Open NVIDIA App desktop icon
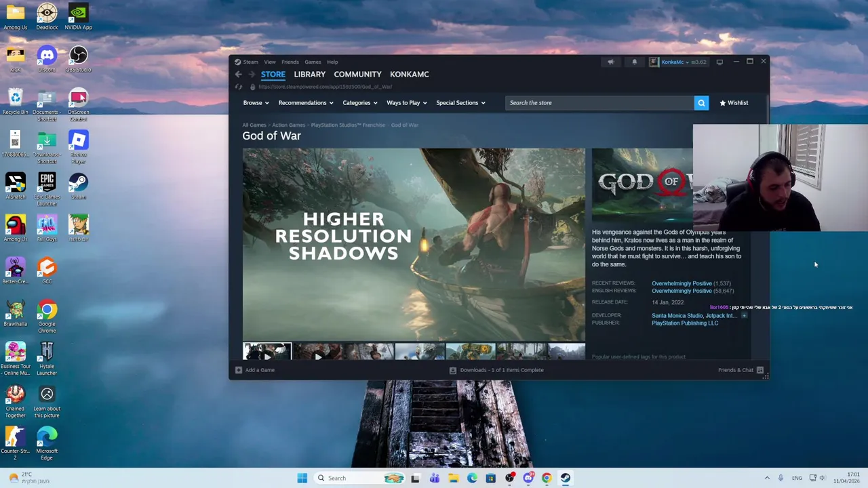Image resolution: width=868 pixels, height=488 pixels. click(78, 17)
